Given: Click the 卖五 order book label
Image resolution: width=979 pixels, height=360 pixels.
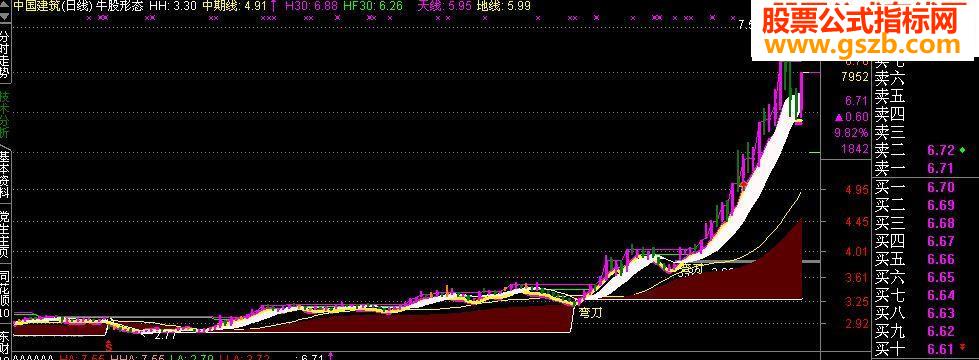Looking at the screenshot, I should [890, 97].
